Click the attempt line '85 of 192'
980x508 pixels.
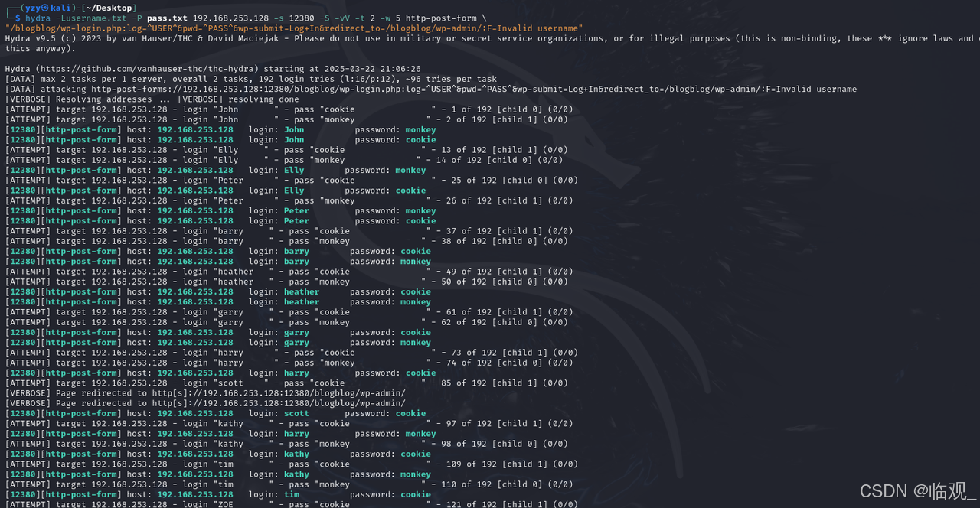click(286, 383)
